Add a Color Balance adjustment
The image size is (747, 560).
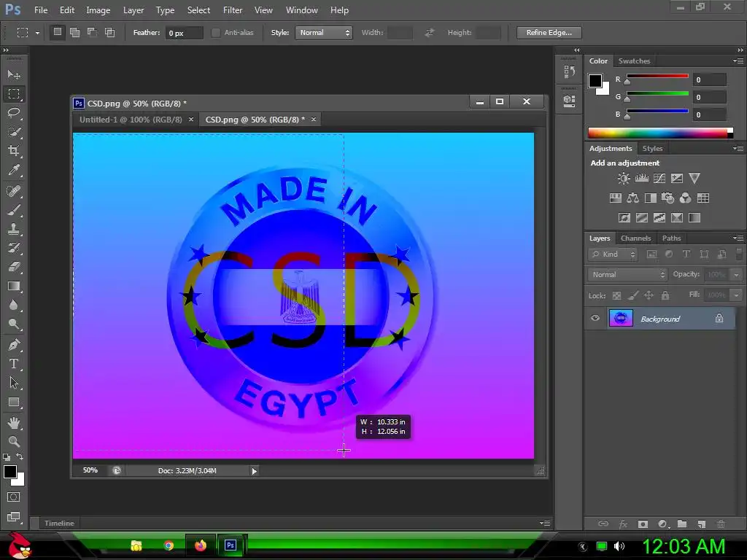pyautogui.click(x=632, y=198)
